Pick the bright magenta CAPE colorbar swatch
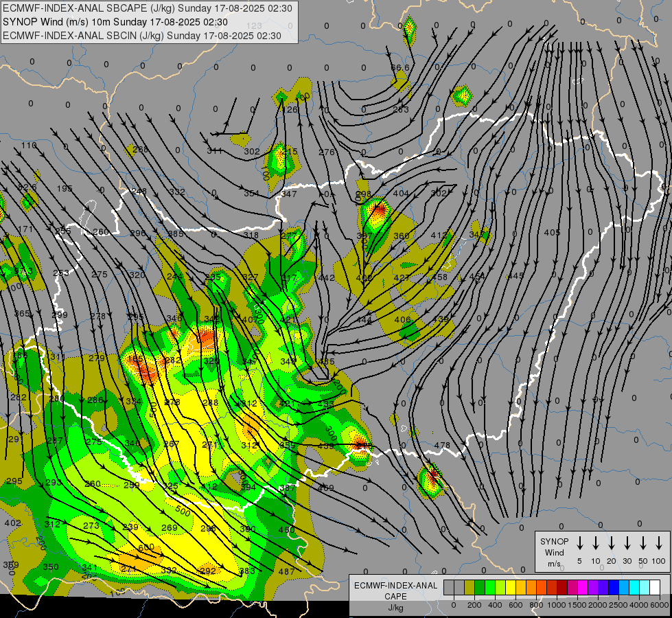672x618 pixels. [583, 587]
